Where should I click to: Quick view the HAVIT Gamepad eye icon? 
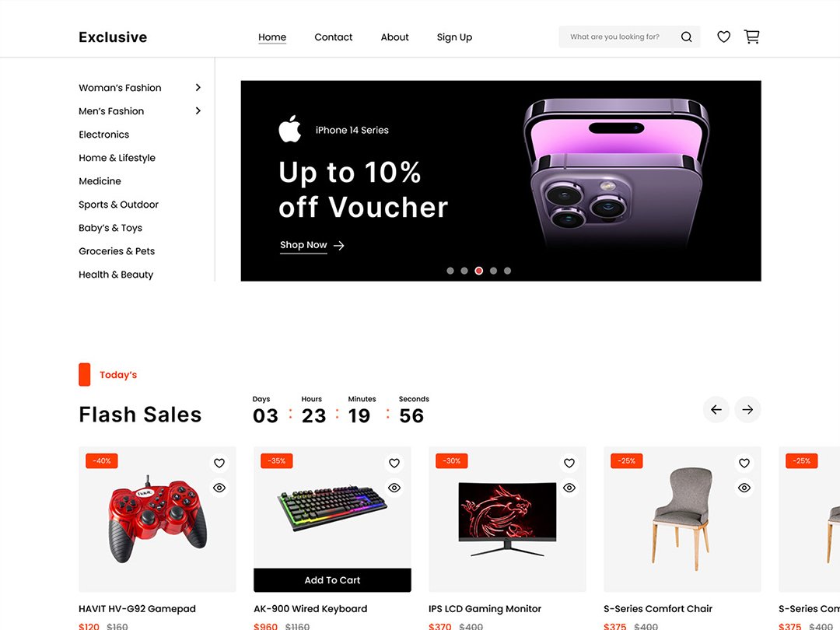tap(219, 488)
